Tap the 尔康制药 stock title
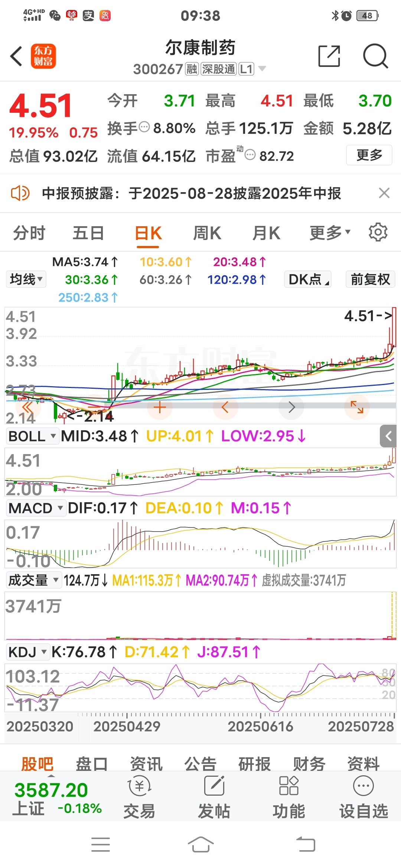This screenshot has height=868, width=401. coord(200,47)
